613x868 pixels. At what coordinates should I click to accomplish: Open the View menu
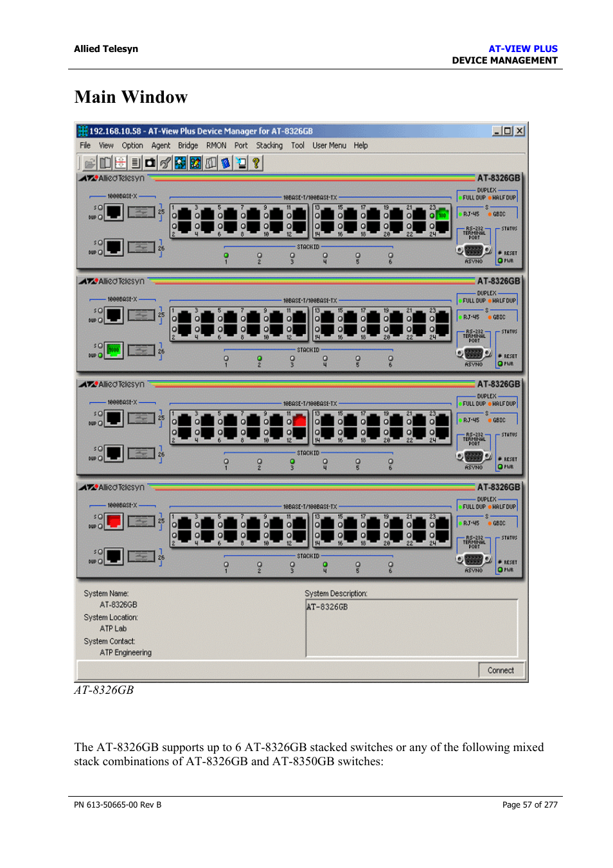point(106,146)
